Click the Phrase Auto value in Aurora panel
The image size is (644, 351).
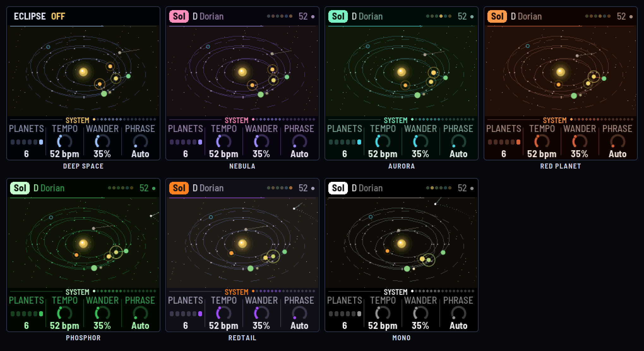458,154
